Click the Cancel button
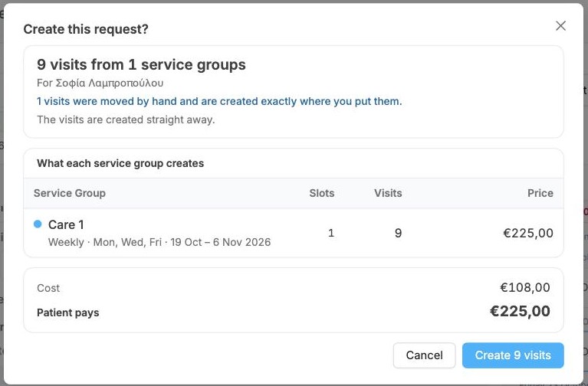The width and height of the screenshot is (588, 386). tap(424, 355)
